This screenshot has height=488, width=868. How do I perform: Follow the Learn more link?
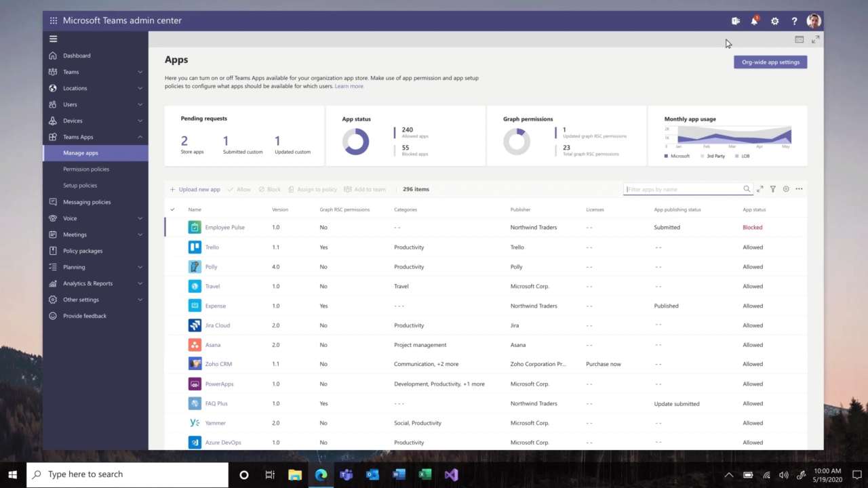349,87
